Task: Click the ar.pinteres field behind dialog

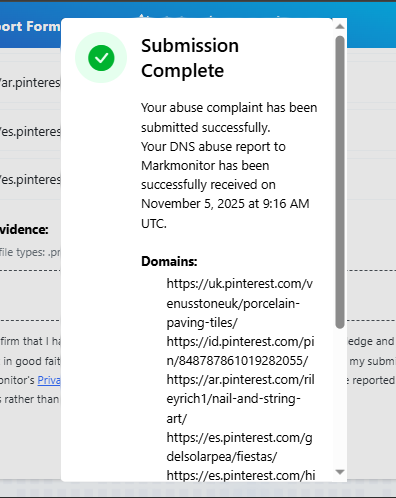Action: coord(30,83)
